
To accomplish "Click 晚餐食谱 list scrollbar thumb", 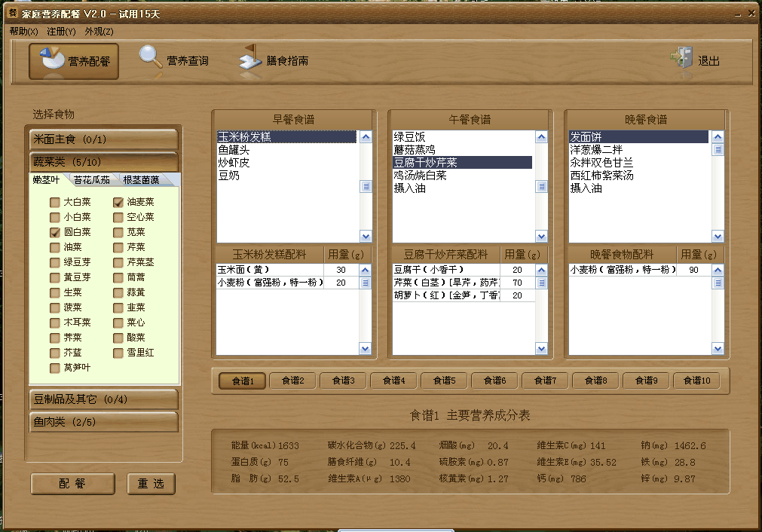I will (x=718, y=150).
